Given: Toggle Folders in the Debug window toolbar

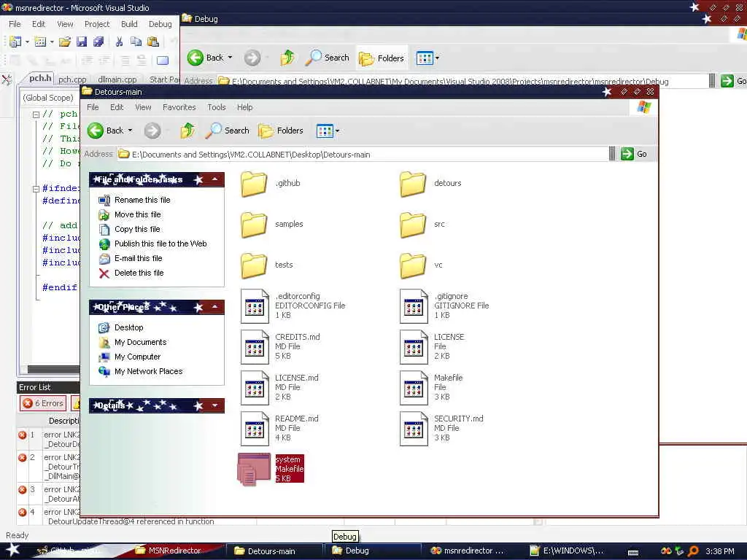Looking at the screenshot, I should click(x=382, y=58).
